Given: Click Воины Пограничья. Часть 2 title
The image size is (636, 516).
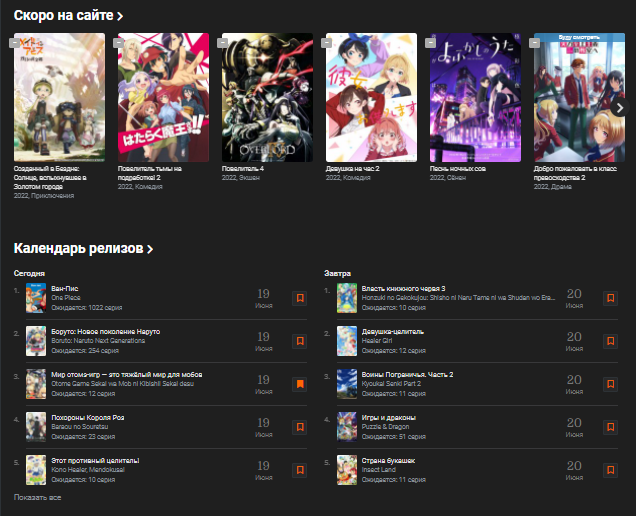Looking at the screenshot, I should (408, 374).
